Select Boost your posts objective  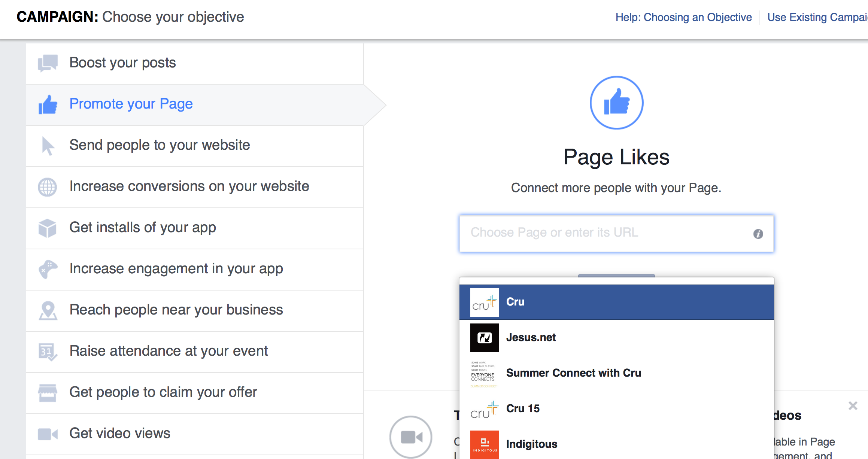tap(195, 63)
